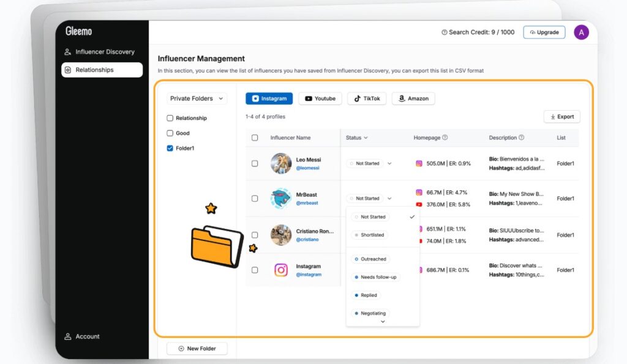Open the user avatar menu
The image size is (627, 364).
point(581,32)
